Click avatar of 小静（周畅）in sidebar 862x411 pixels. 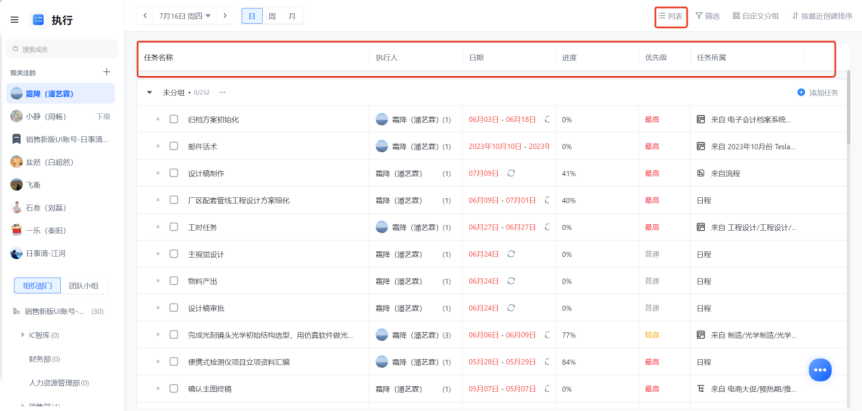pyautogui.click(x=16, y=116)
